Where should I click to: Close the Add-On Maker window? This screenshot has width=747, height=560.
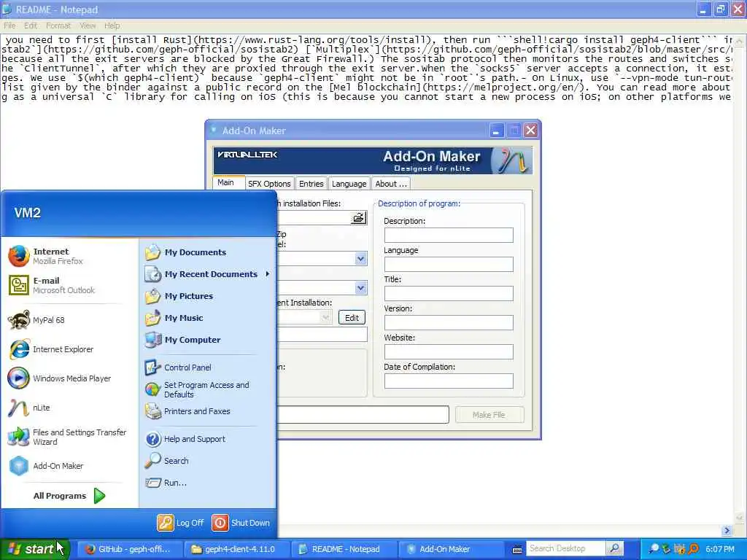tap(530, 131)
